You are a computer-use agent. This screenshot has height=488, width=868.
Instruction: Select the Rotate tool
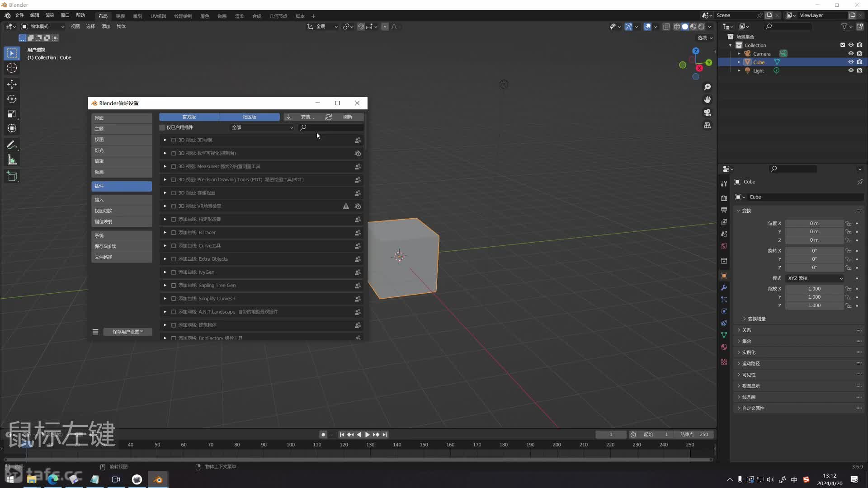[12, 99]
